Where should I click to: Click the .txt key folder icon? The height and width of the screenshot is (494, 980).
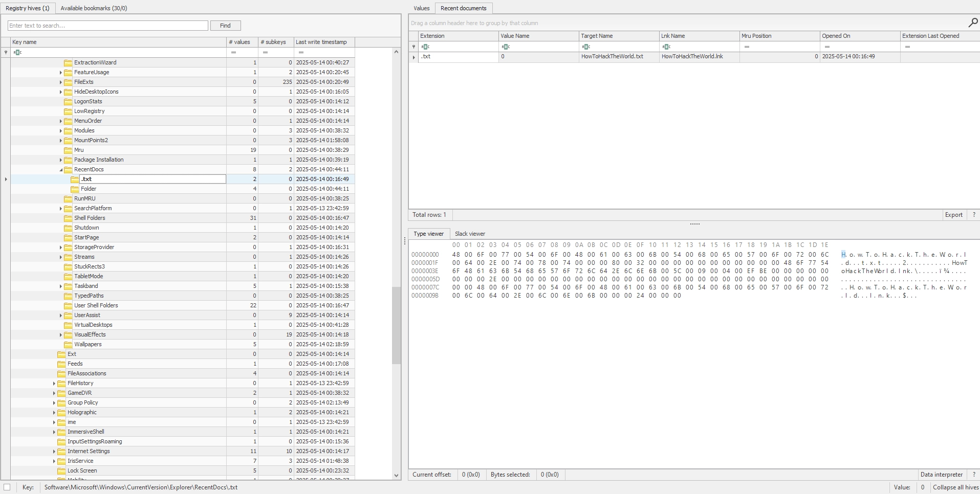[x=75, y=179]
